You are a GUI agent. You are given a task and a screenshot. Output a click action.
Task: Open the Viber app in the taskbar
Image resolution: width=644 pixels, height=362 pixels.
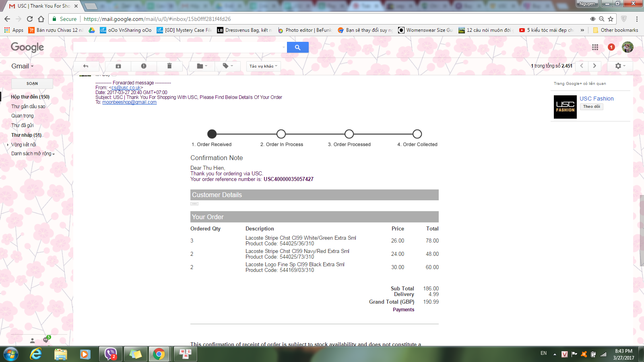110,354
